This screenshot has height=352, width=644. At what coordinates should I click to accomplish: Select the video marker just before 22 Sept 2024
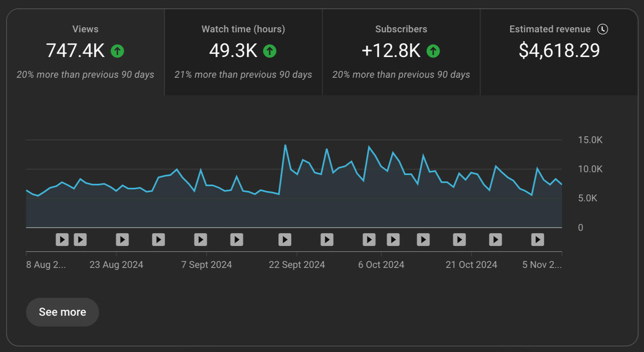[x=285, y=240]
